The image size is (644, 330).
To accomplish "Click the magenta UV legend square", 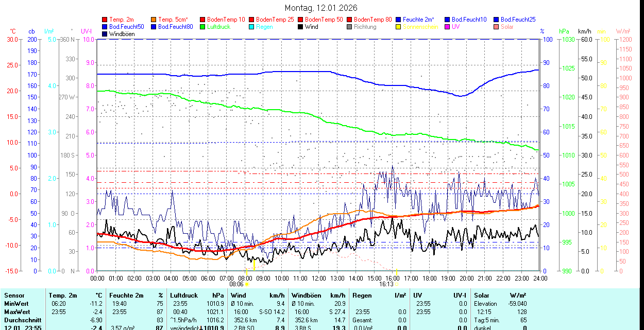I will (x=447, y=27).
